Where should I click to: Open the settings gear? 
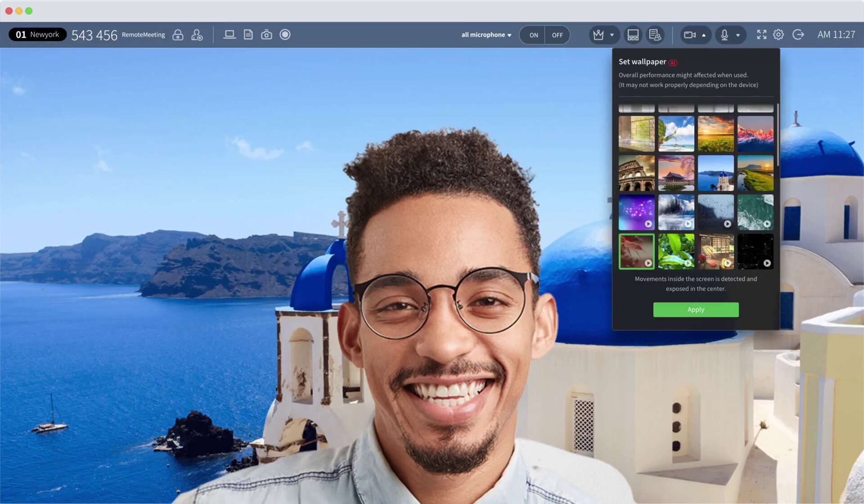778,35
